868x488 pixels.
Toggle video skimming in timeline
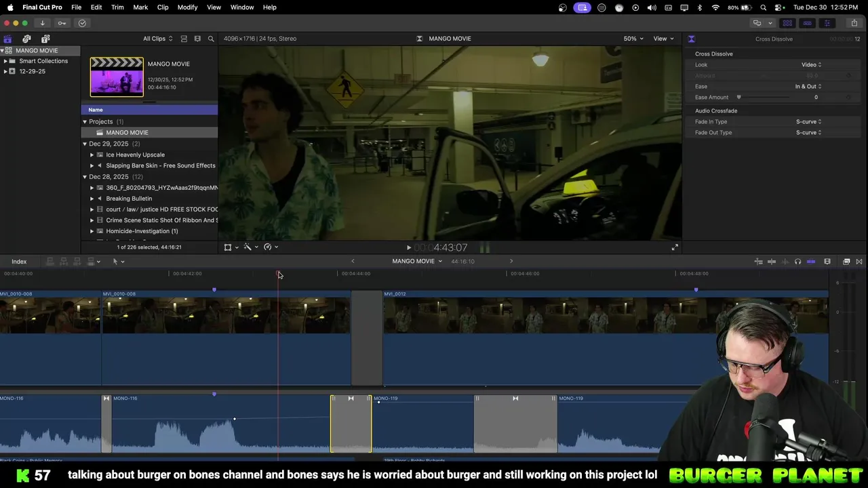pos(772,261)
